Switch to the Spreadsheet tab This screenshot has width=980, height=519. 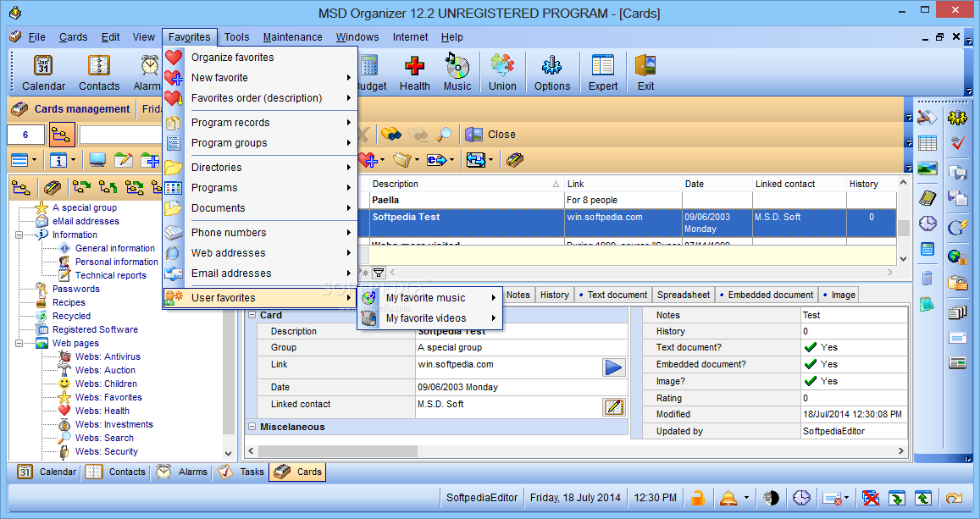pos(684,295)
